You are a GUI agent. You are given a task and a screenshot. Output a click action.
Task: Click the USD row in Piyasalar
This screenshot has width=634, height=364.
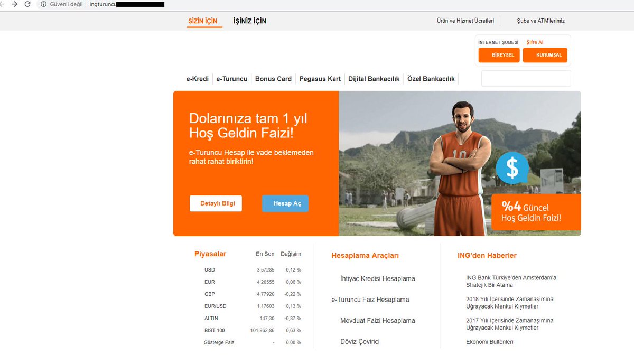(253, 270)
